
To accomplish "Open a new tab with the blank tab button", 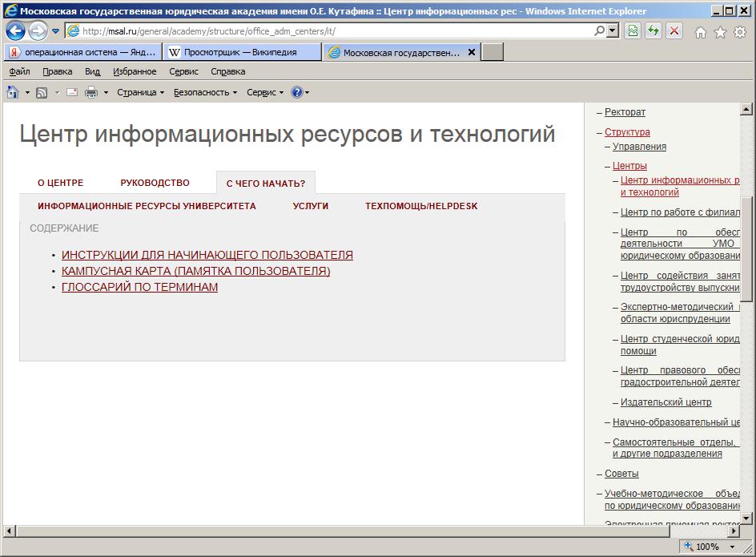I will tap(493, 52).
